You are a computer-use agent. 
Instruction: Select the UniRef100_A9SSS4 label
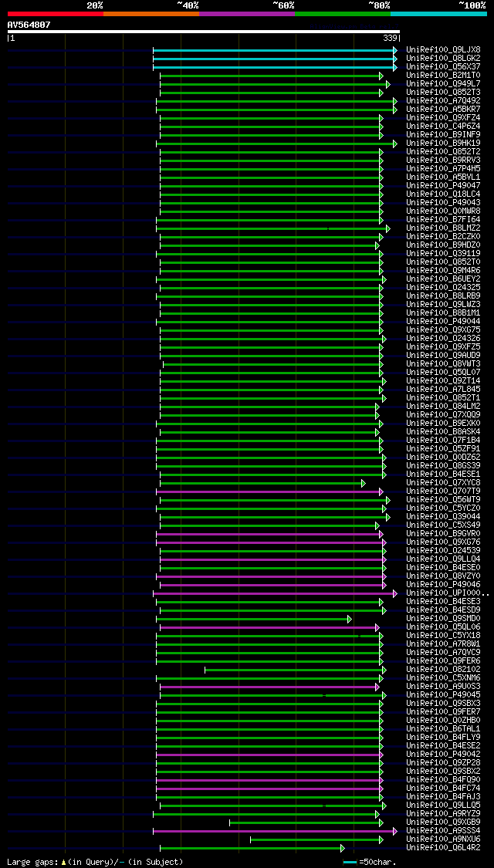(x=443, y=830)
